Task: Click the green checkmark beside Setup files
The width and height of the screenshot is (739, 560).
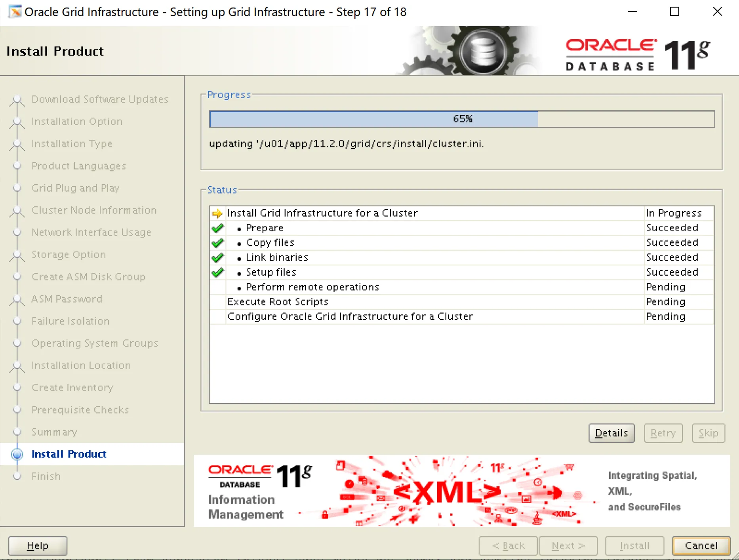Action: pyautogui.click(x=217, y=272)
